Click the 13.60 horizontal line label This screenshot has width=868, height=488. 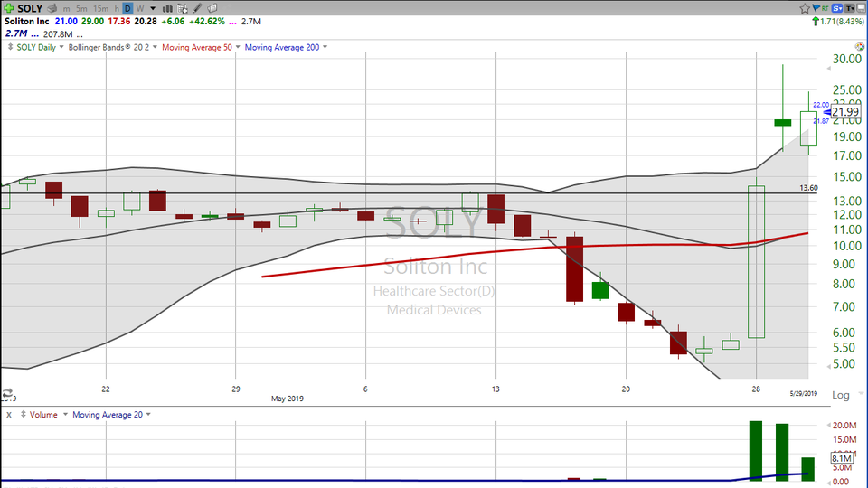coord(808,188)
